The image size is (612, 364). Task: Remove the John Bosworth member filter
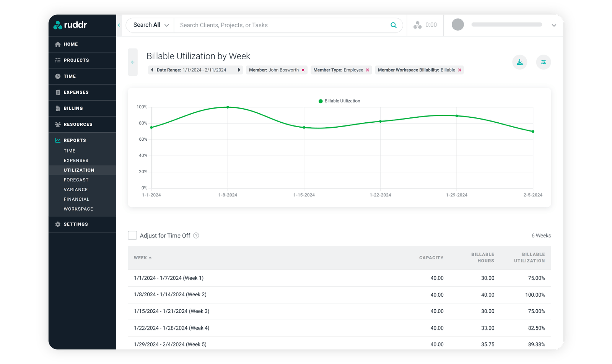pyautogui.click(x=303, y=70)
